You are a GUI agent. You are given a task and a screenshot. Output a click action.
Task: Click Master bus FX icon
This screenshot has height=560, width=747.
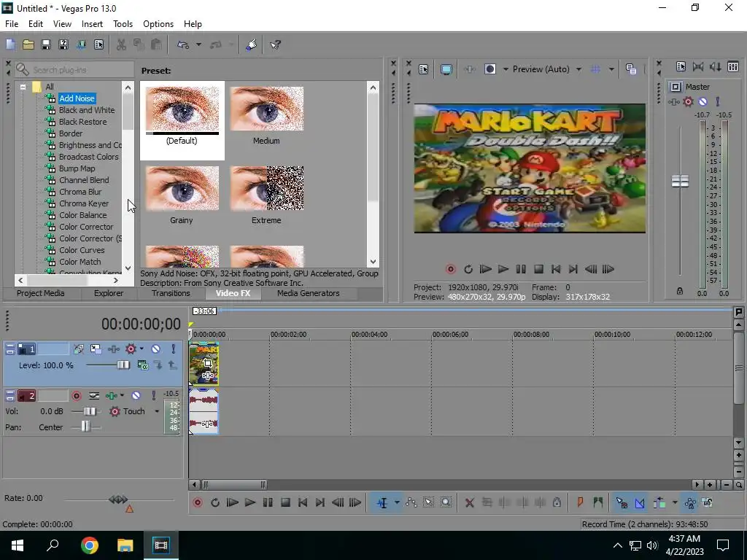click(673, 101)
